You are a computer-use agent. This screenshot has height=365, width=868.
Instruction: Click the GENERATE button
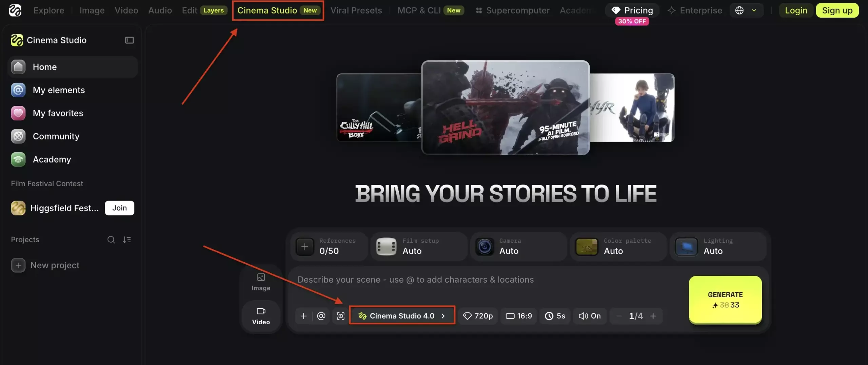coord(725,300)
